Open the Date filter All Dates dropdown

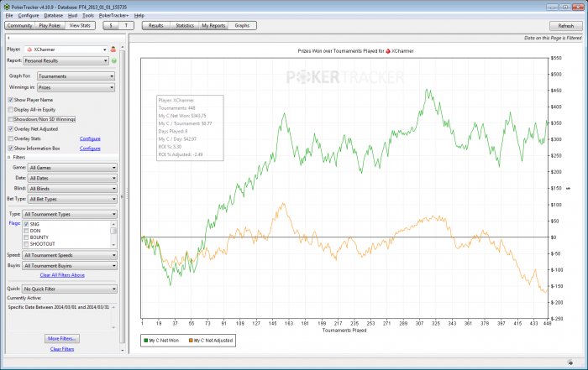[x=72, y=178]
